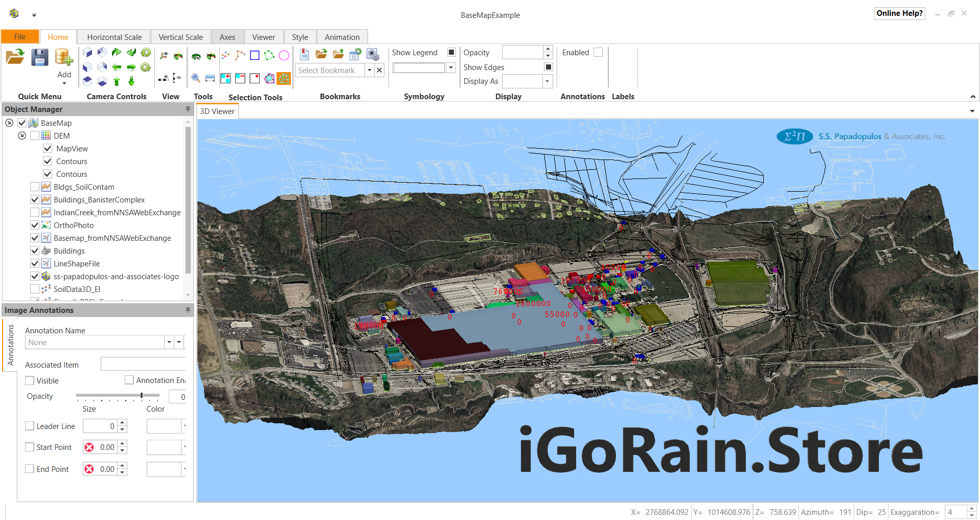This screenshot has height=520, width=980.
Task: Click the measure distance tool icon
Action: coord(210,78)
